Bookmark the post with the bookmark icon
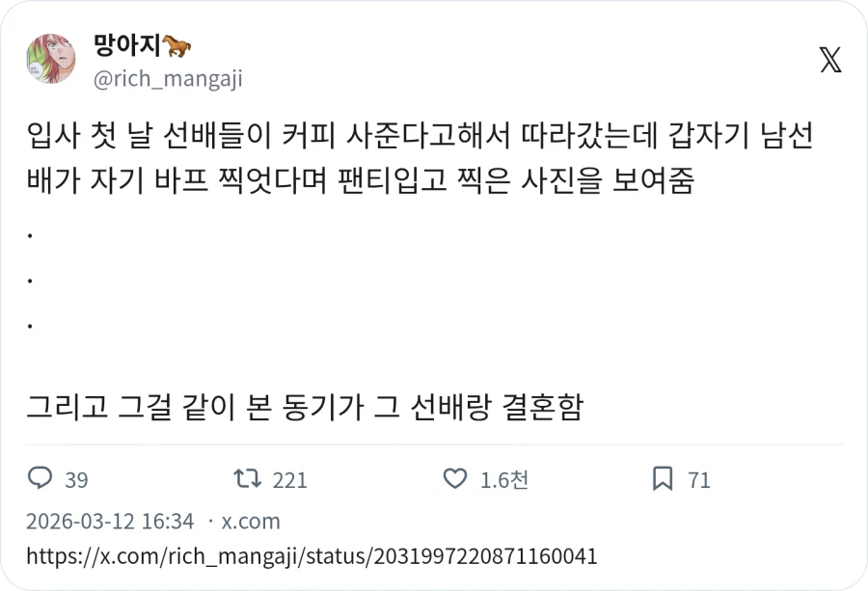Image resolution: width=868 pixels, height=591 pixels. click(663, 479)
